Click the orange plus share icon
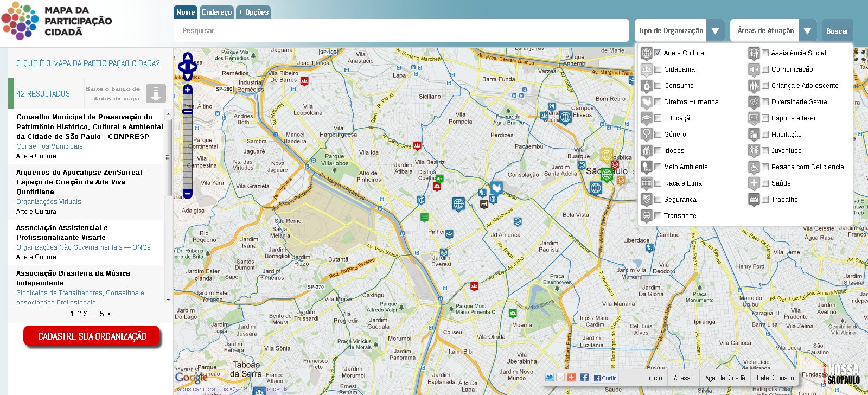Viewport: 868px width, 395px height. pos(571,378)
